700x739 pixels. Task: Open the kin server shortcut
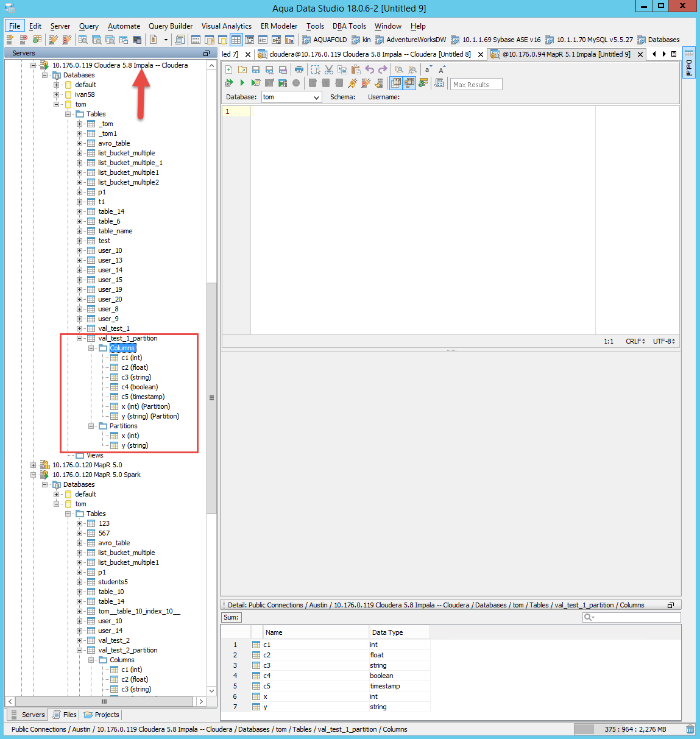point(361,40)
